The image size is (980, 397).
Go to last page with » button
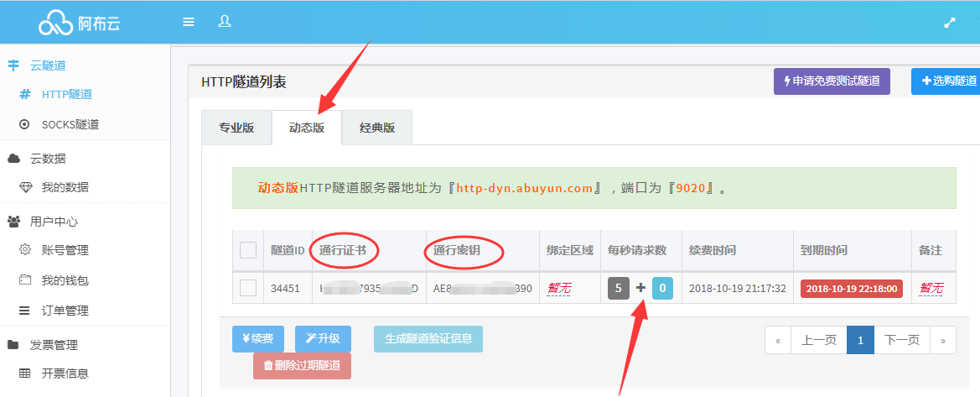[943, 340]
